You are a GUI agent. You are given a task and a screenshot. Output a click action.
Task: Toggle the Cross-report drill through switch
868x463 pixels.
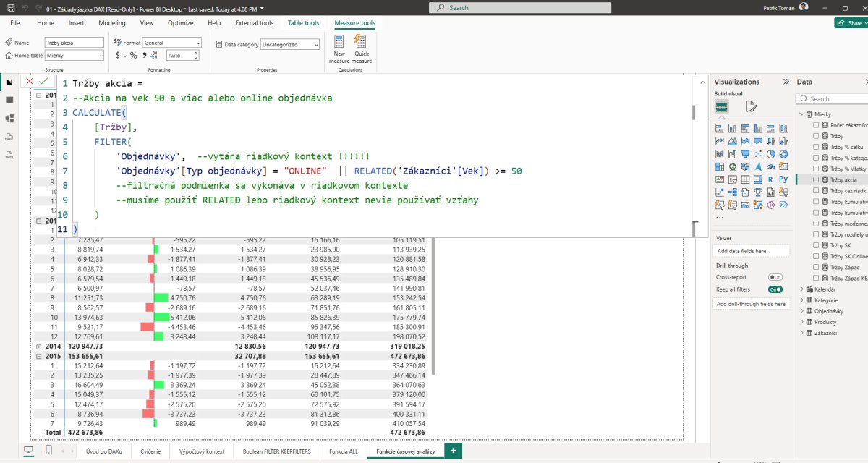(x=775, y=277)
